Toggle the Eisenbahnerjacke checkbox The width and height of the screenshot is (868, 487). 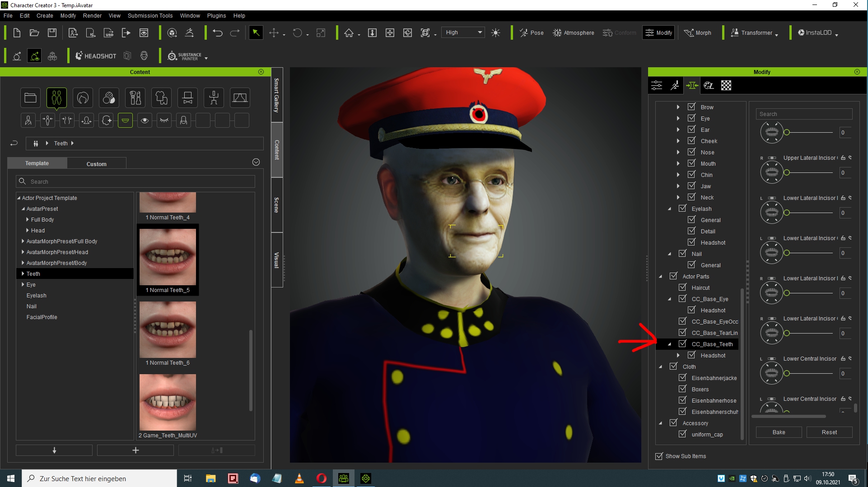tap(682, 378)
